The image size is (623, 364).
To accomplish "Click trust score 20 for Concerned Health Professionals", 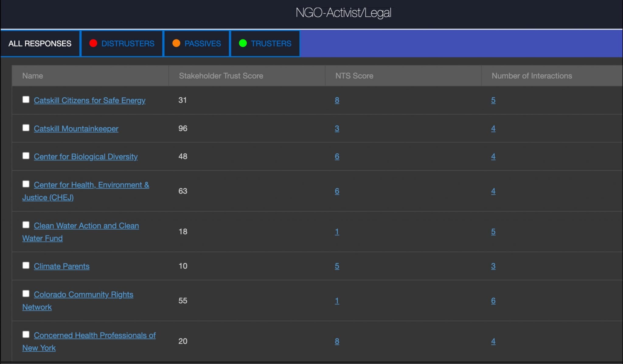I will [183, 342].
